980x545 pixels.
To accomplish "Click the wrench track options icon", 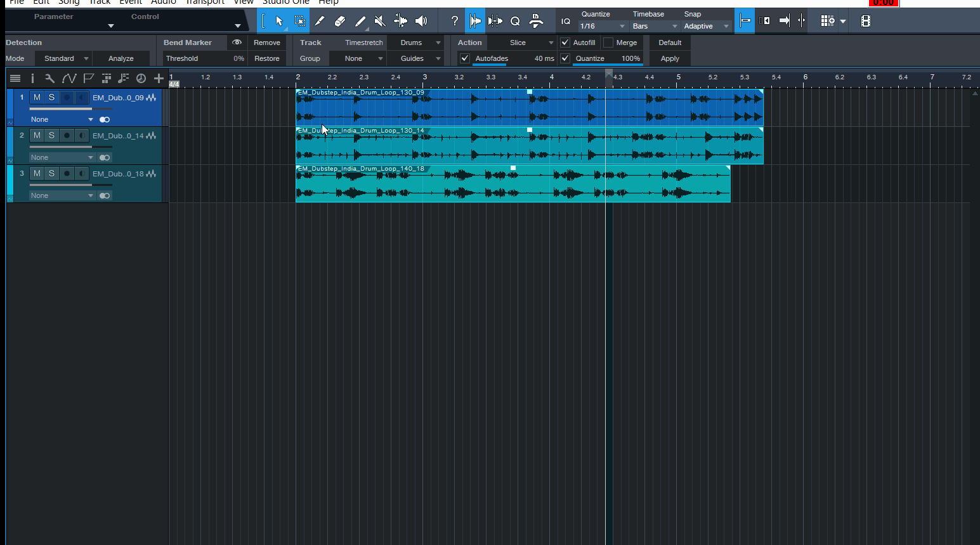I will click(49, 78).
